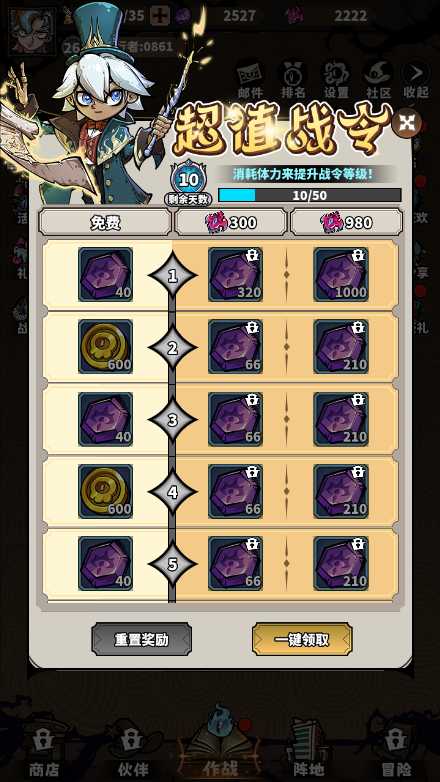This screenshot has width=440, height=782.
Task: Claim the free level 1 purple gem reward
Action: pos(106,275)
